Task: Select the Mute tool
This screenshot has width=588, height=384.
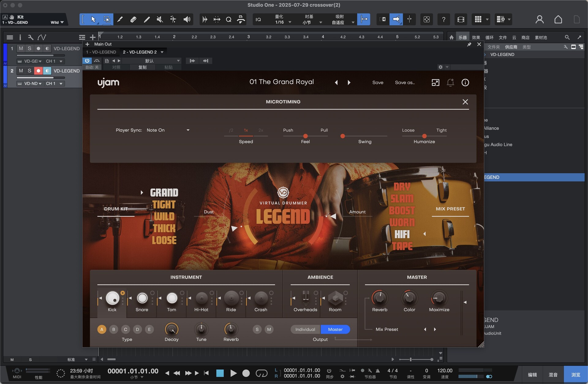Action: (160, 20)
